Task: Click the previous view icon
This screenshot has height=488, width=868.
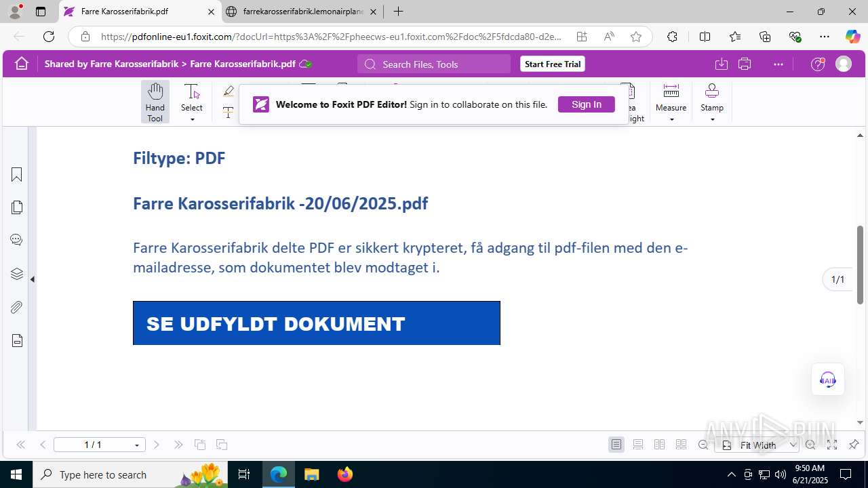Action: tap(200, 445)
